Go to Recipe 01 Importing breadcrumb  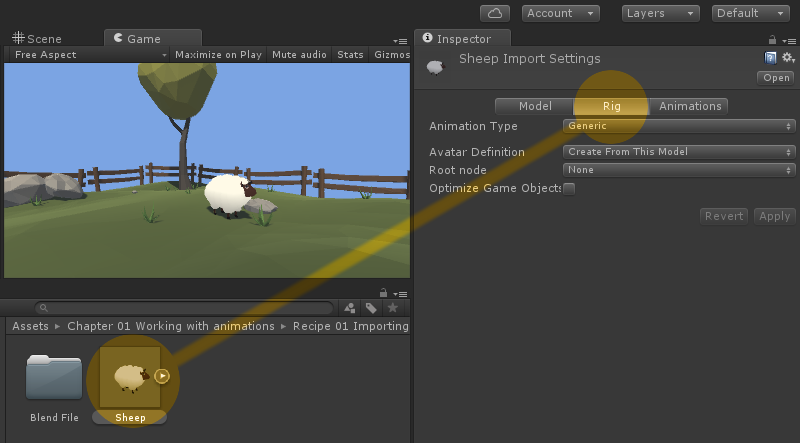[351, 326]
